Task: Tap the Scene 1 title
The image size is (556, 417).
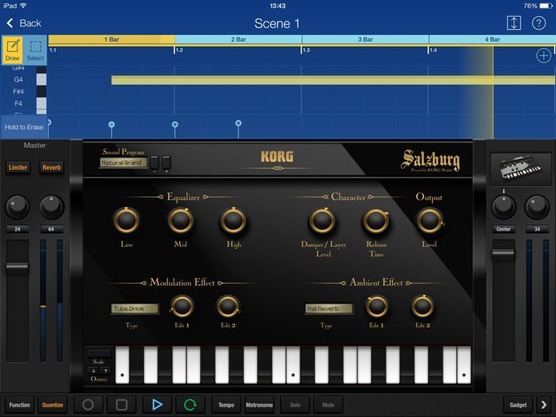Action: click(x=277, y=24)
